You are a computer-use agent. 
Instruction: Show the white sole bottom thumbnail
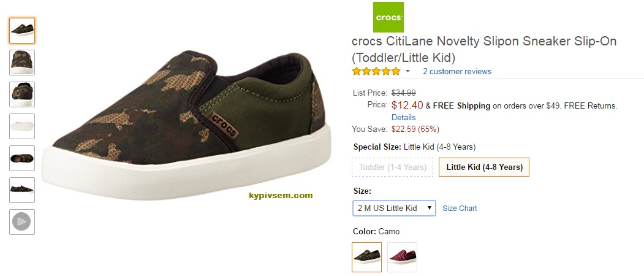[x=22, y=126]
